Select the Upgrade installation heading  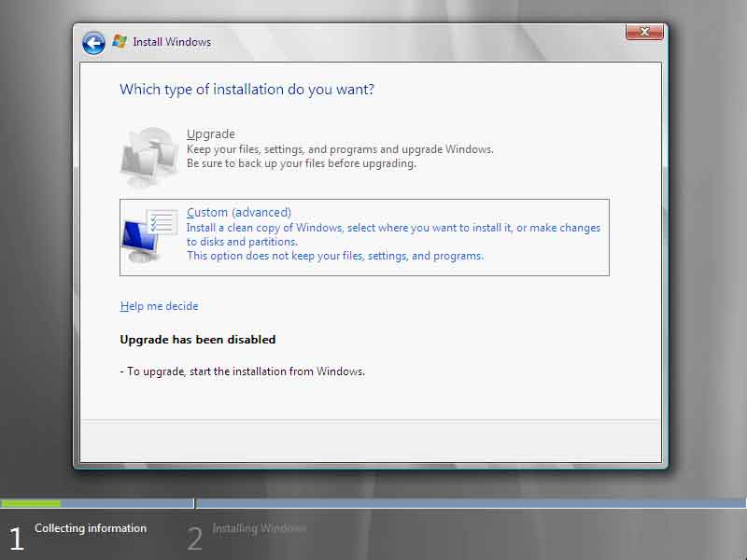click(x=211, y=134)
